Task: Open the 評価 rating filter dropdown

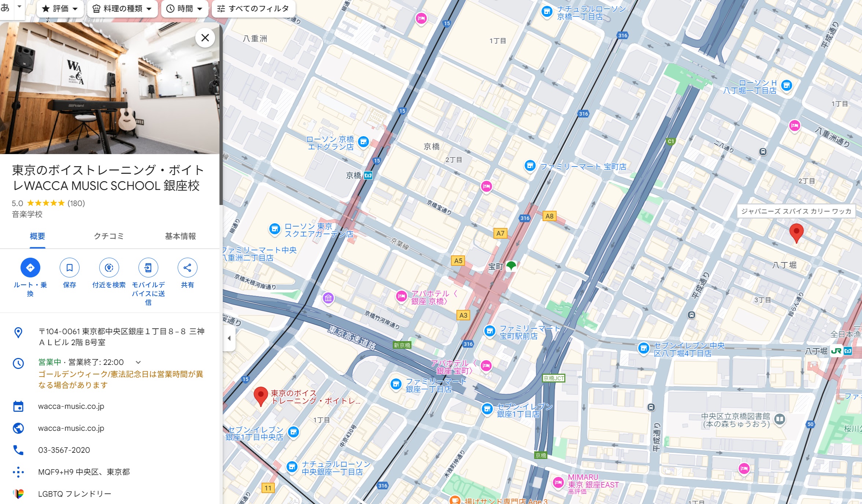Action: (x=60, y=8)
